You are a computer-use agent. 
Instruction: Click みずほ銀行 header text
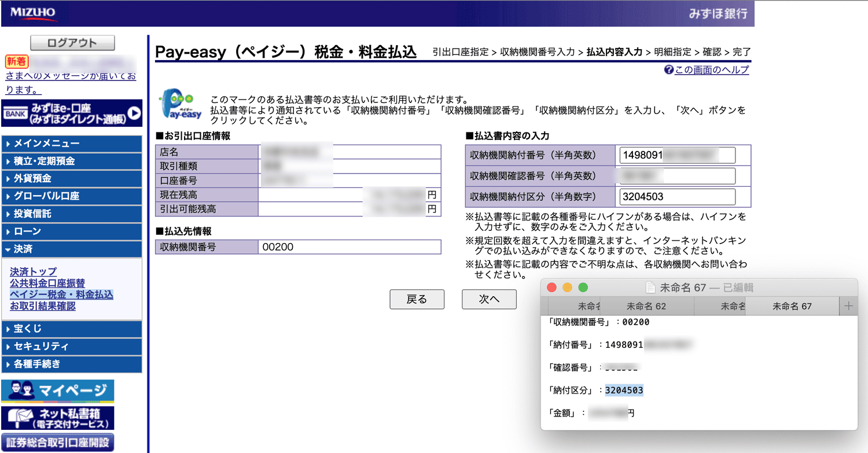[x=718, y=13]
